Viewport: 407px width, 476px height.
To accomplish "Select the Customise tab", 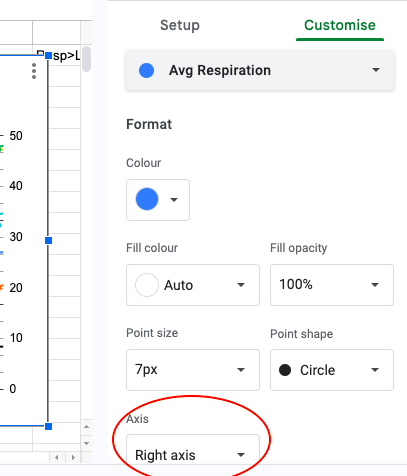I will [340, 25].
